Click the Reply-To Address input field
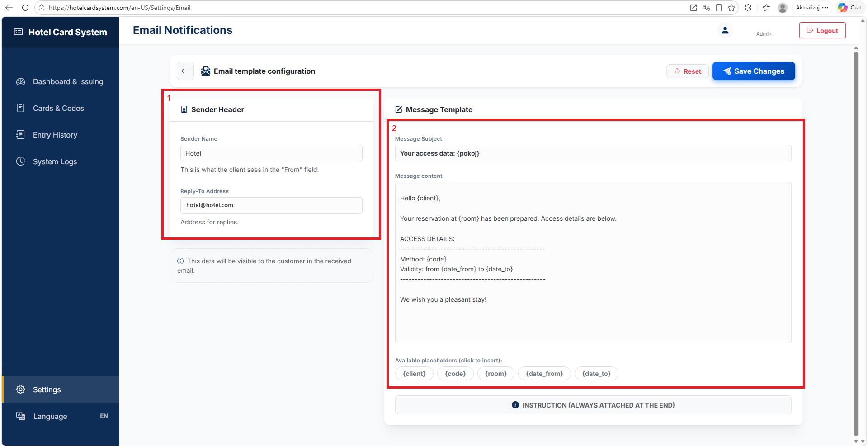The image size is (868, 446). click(x=271, y=205)
